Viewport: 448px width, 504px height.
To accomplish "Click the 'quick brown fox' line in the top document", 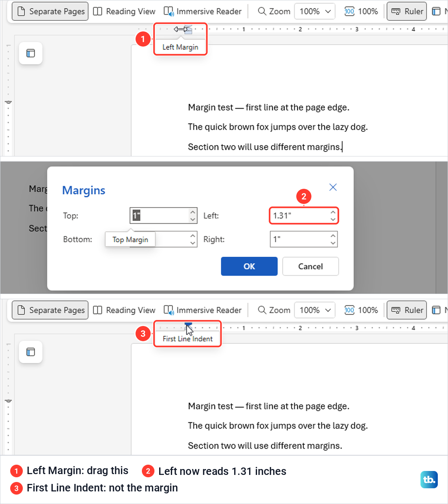I will tap(277, 127).
